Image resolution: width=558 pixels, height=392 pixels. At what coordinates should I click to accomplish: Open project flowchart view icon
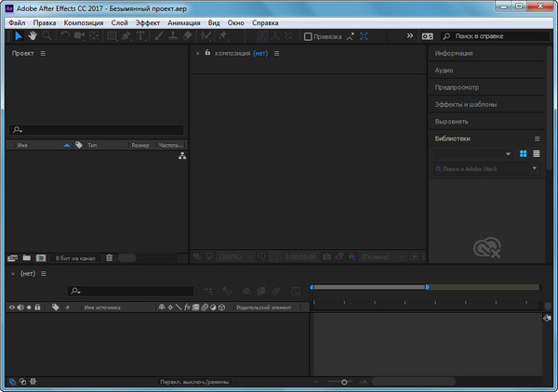coord(182,157)
